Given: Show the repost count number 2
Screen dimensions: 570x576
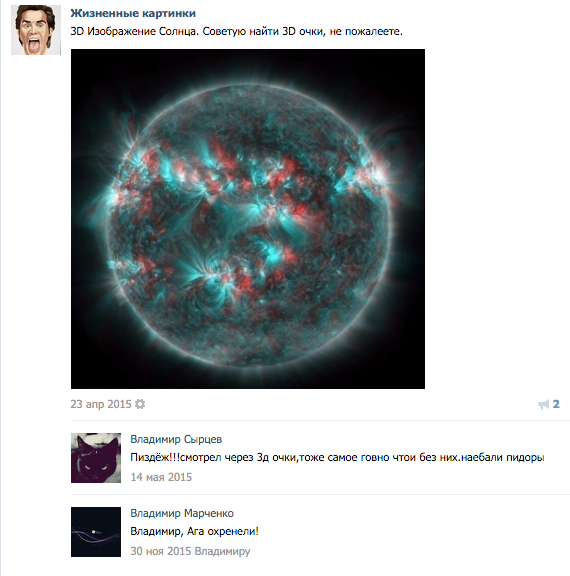Looking at the screenshot, I should (556, 404).
